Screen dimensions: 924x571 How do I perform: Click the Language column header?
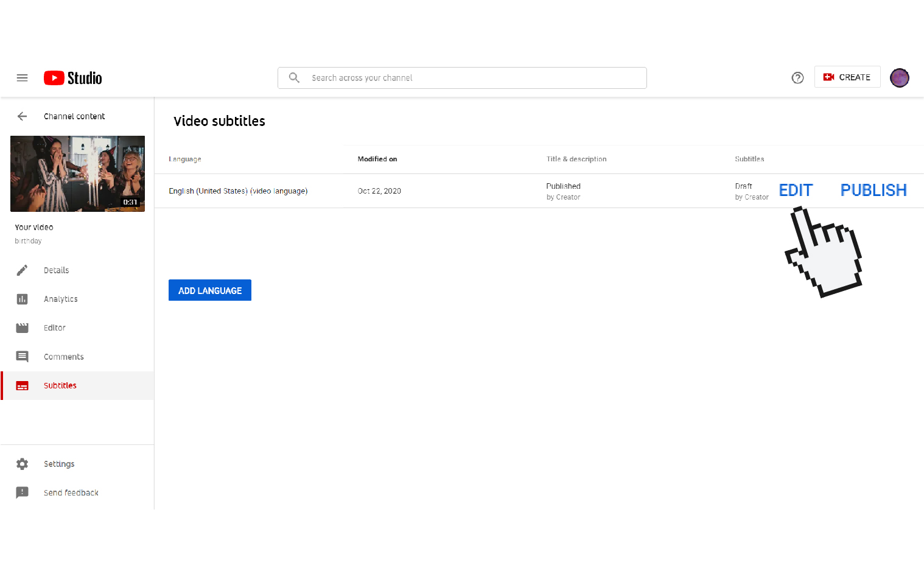(x=185, y=159)
